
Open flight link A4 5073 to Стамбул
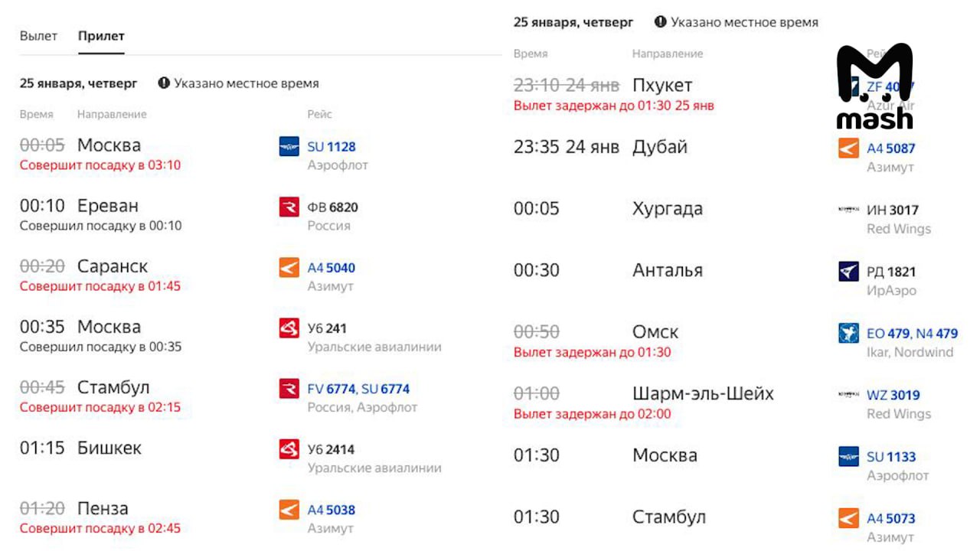pos(891,518)
